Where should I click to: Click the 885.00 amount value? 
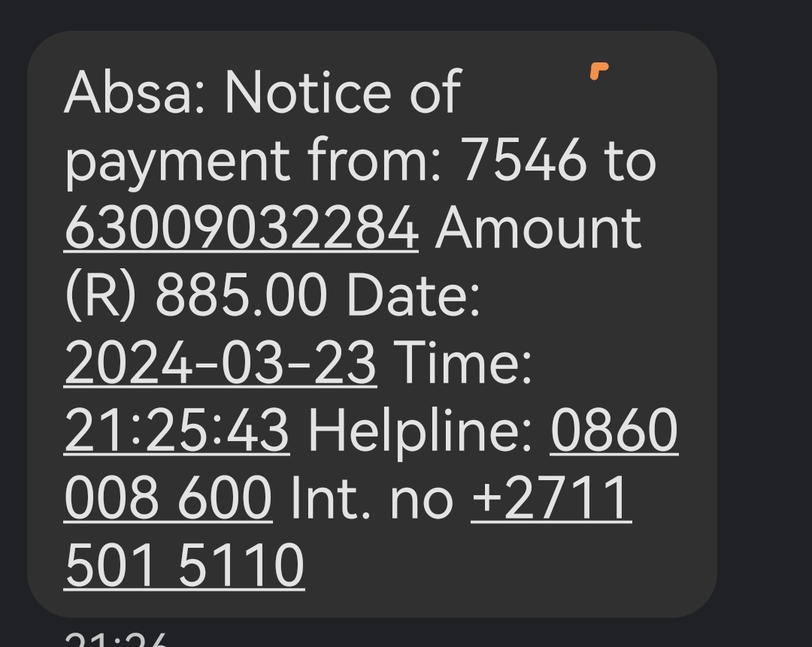(x=241, y=295)
